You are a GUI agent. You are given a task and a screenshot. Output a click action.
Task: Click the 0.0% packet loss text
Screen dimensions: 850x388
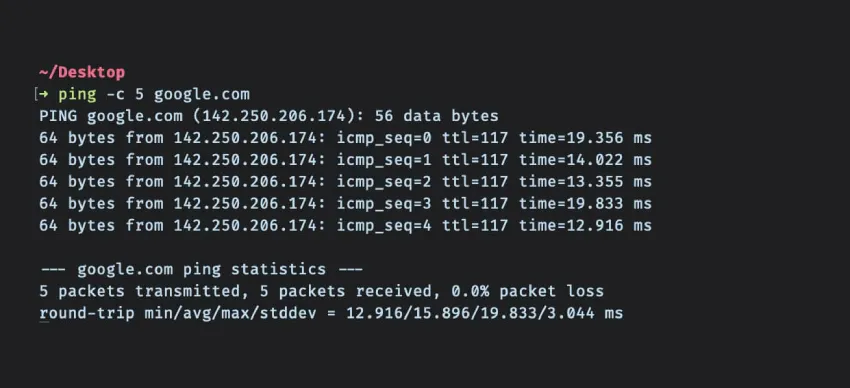click(x=527, y=291)
